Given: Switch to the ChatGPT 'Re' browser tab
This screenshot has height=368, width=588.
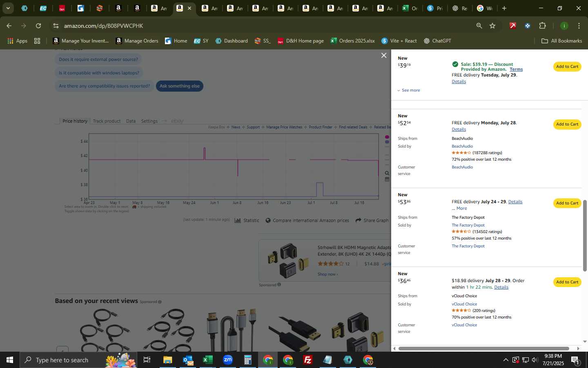Looking at the screenshot, I should coord(460,8).
